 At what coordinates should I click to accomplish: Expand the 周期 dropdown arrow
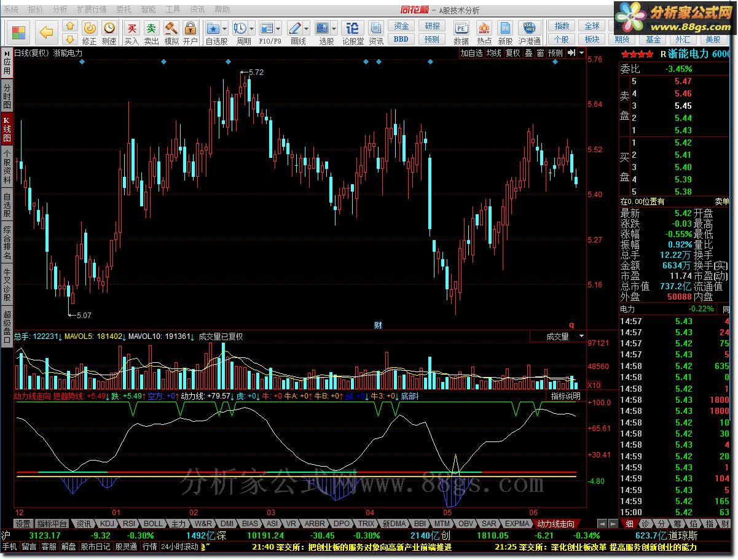(252, 28)
